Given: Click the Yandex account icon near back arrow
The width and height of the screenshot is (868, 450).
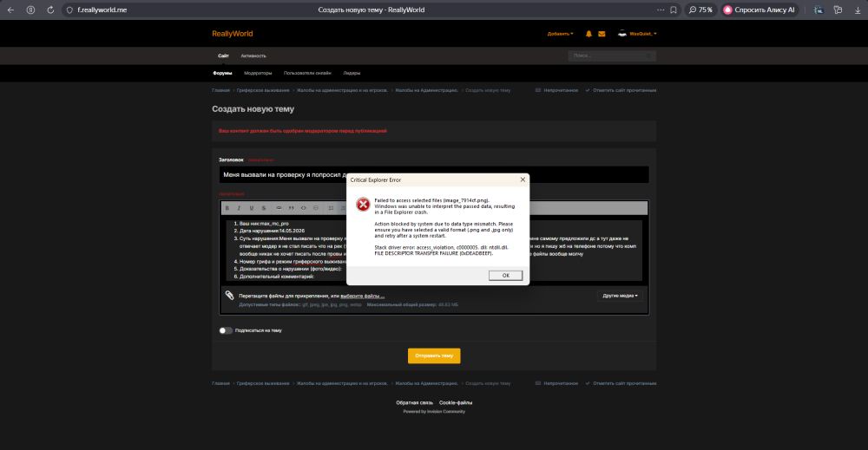Looking at the screenshot, I should [30, 10].
